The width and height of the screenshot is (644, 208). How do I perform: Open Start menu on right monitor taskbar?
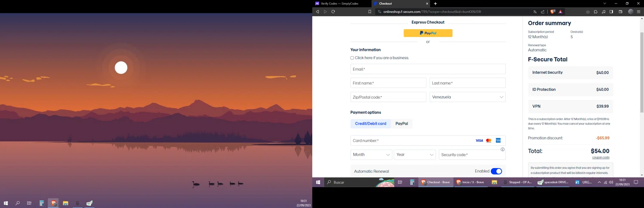pyautogui.click(x=318, y=182)
